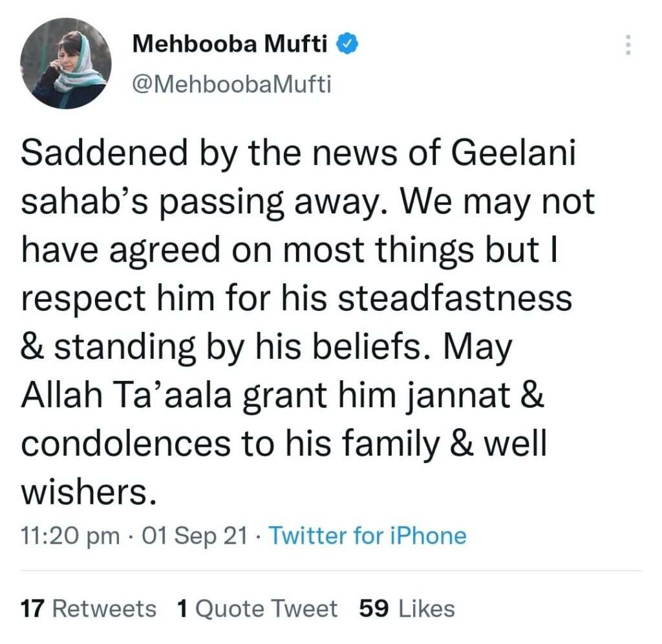Open the 11:20 pm timestamp

[x=70, y=536]
